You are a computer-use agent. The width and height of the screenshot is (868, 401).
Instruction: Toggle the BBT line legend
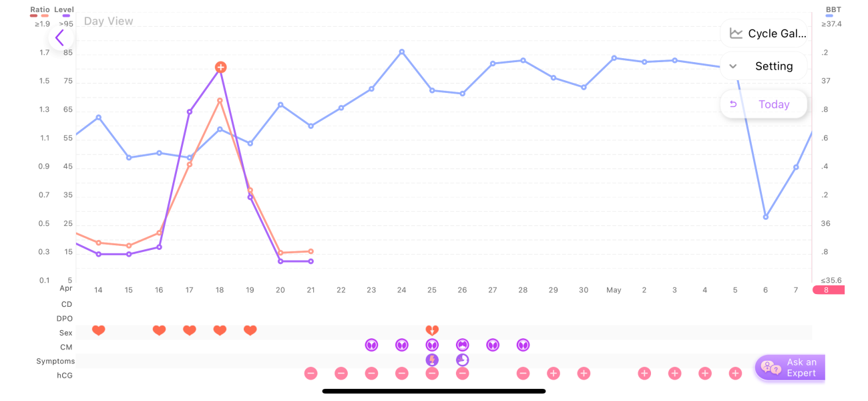(833, 10)
